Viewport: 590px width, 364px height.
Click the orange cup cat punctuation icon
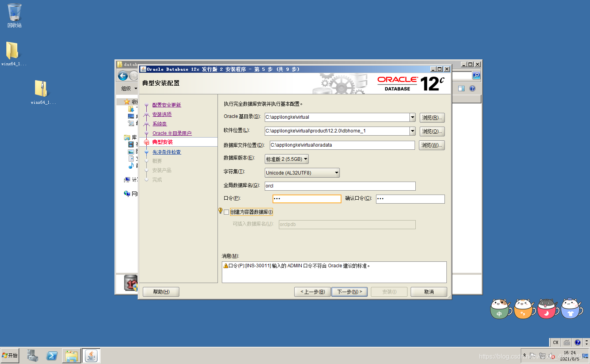pyautogui.click(x=524, y=309)
